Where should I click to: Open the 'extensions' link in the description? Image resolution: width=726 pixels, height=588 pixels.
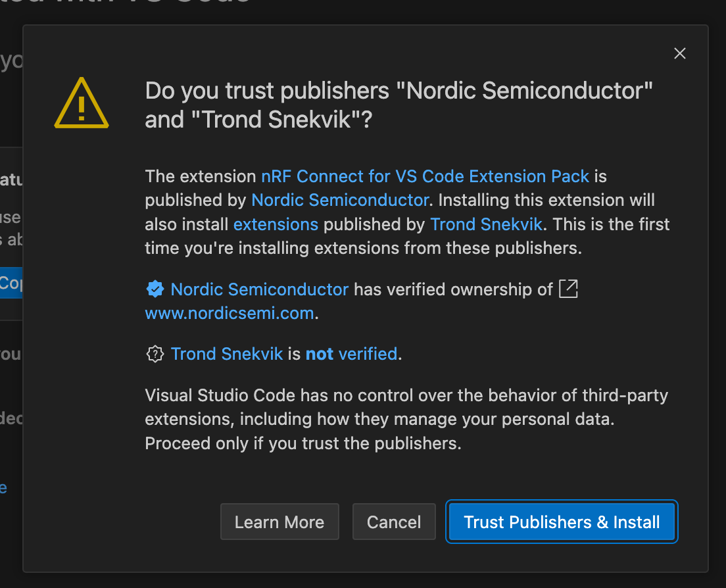click(276, 224)
